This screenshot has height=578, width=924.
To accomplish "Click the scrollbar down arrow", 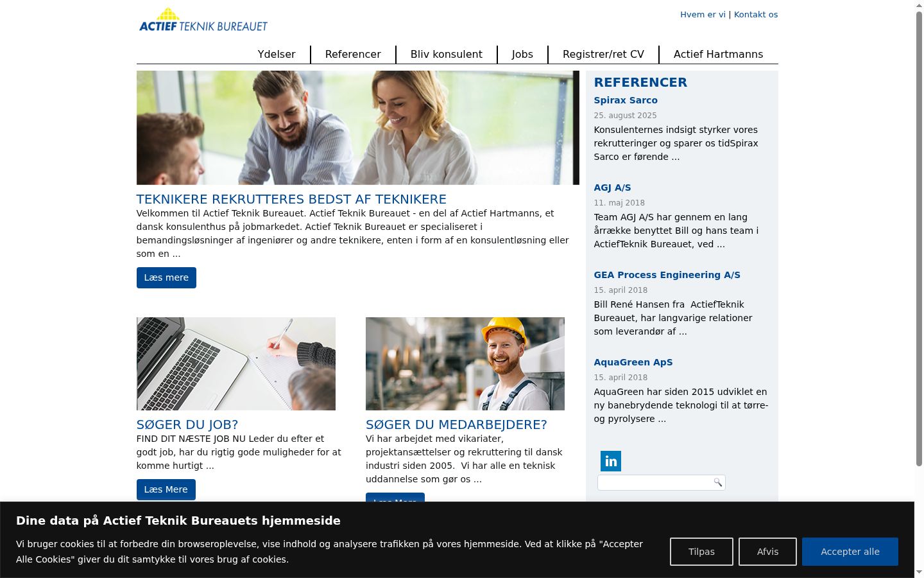I will click(919, 572).
